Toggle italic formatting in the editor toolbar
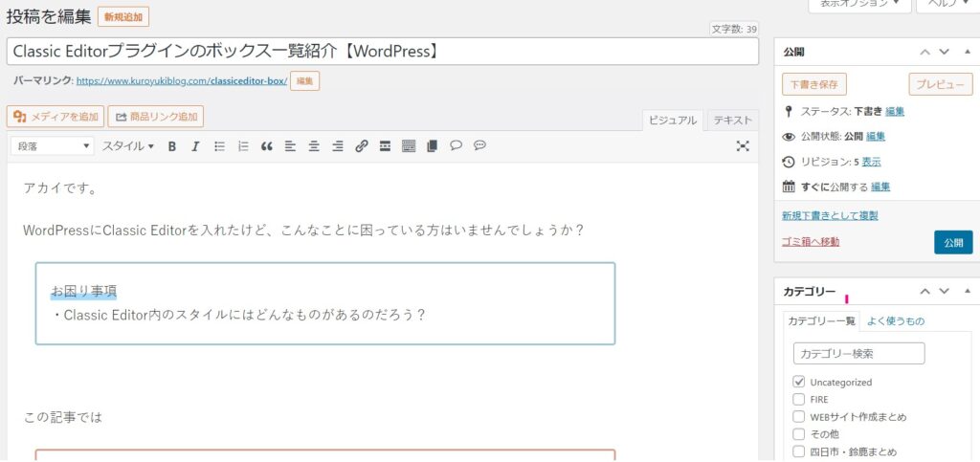This screenshot has height=462, width=980. pos(195,146)
